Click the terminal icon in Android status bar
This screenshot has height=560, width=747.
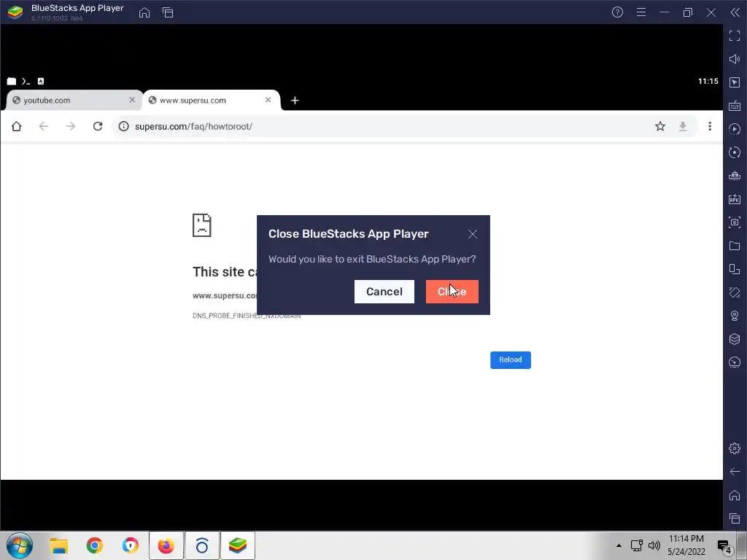pos(26,82)
